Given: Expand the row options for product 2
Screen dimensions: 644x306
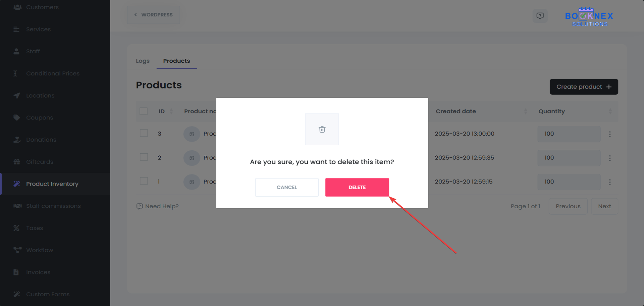Looking at the screenshot, I should (610, 158).
